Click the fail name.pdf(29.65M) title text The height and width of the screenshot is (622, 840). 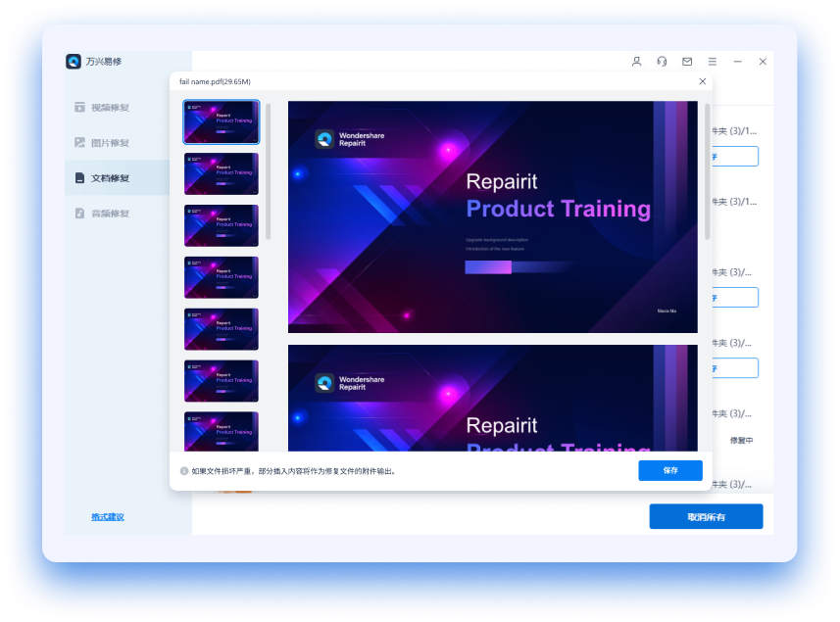(215, 81)
